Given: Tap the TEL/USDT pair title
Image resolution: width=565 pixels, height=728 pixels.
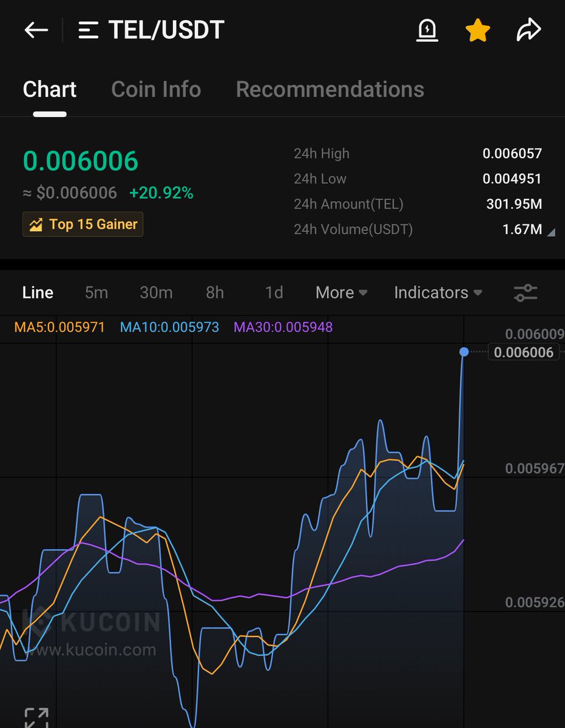Looking at the screenshot, I should click(x=166, y=30).
